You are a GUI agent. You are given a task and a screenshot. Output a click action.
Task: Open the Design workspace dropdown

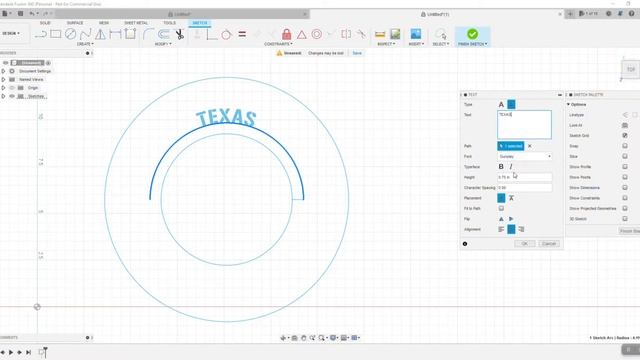(x=11, y=33)
